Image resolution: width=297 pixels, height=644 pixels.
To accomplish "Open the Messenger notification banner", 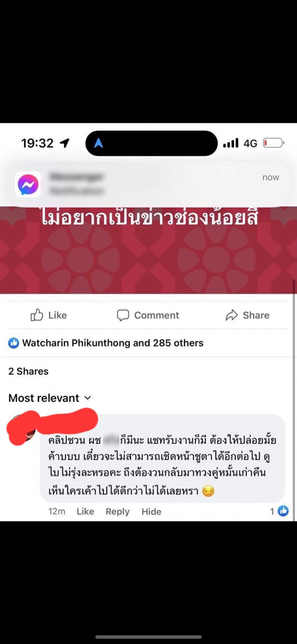I will [148, 184].
